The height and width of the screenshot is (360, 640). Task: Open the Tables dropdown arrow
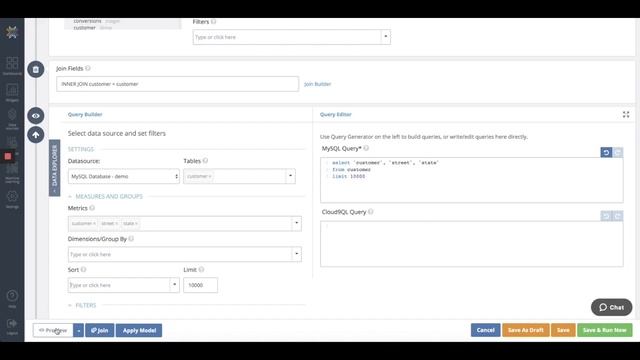(x=290, y=176)
